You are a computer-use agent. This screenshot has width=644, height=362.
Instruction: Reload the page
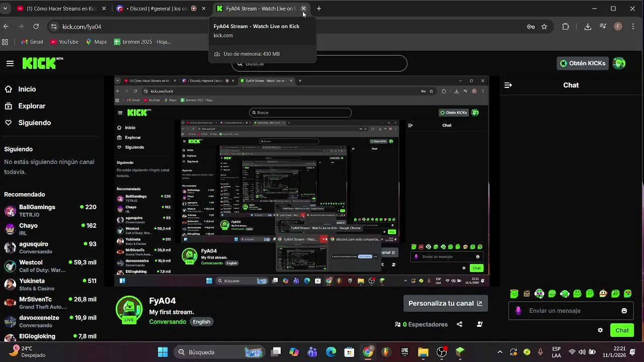[x=36, y=27]
